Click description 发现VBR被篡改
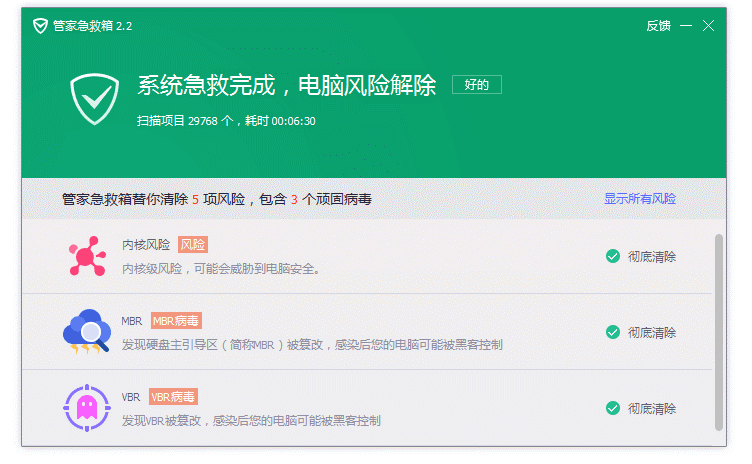752x464 pixels. click(x=251, y=421)
